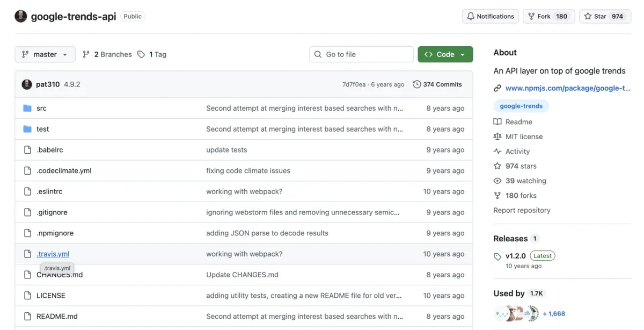Click Report repository link
The width and height of the screenshot is (644, 330).
coord(522,210)
